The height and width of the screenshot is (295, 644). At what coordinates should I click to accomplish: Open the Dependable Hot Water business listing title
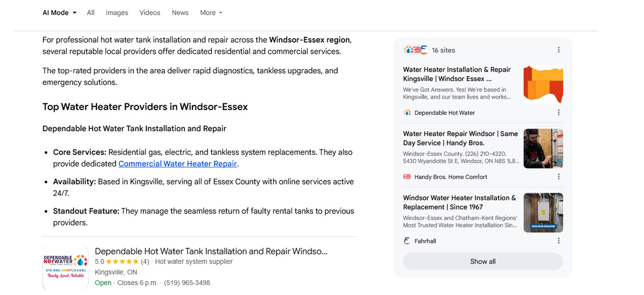pyautogui.click(x=211, y=251)
